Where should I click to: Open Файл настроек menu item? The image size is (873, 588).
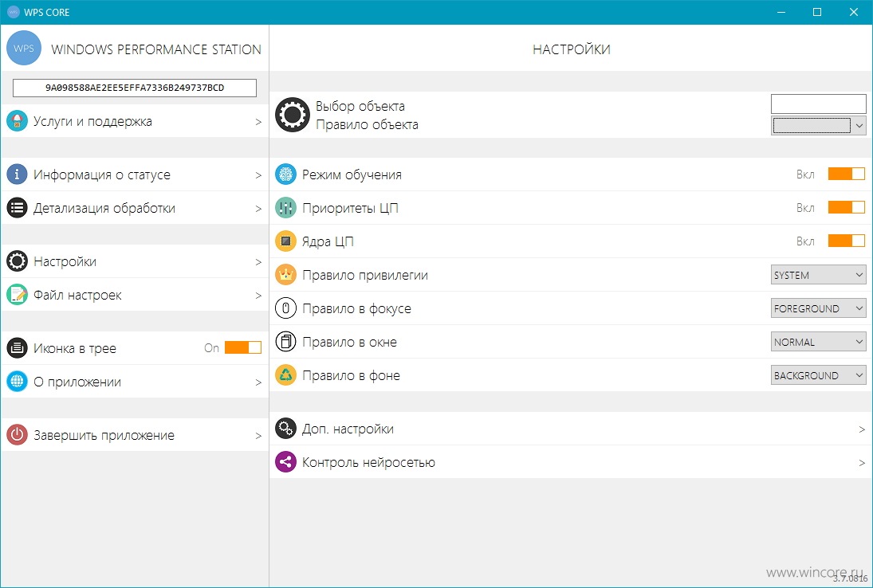(135, 295)
